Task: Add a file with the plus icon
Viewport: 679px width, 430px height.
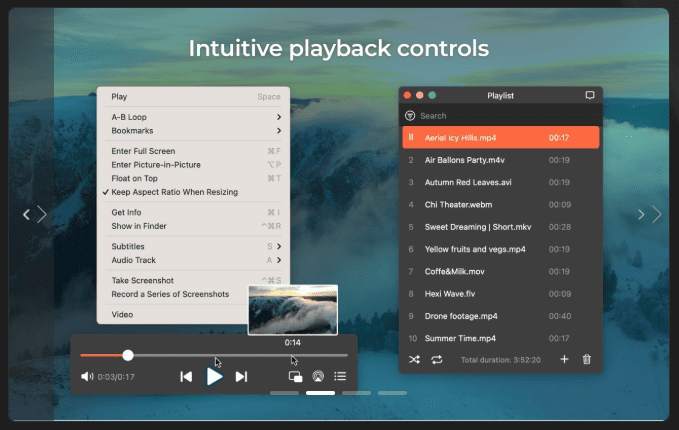Action: 564,359
